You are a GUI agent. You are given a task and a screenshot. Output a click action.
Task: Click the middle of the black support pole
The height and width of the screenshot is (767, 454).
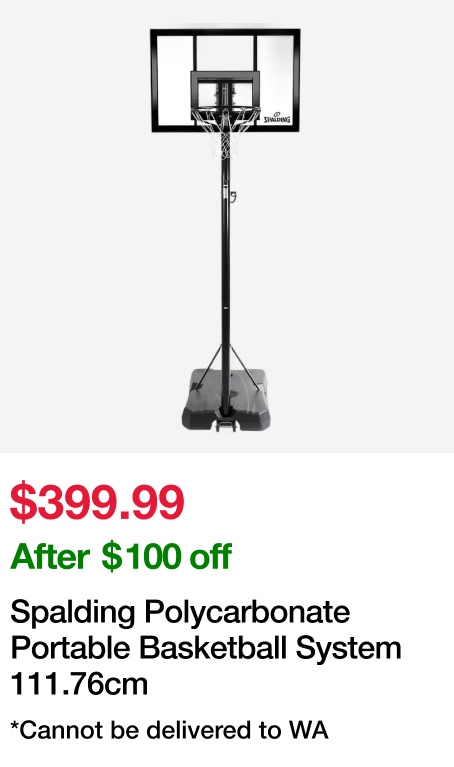tap(225, 274)
